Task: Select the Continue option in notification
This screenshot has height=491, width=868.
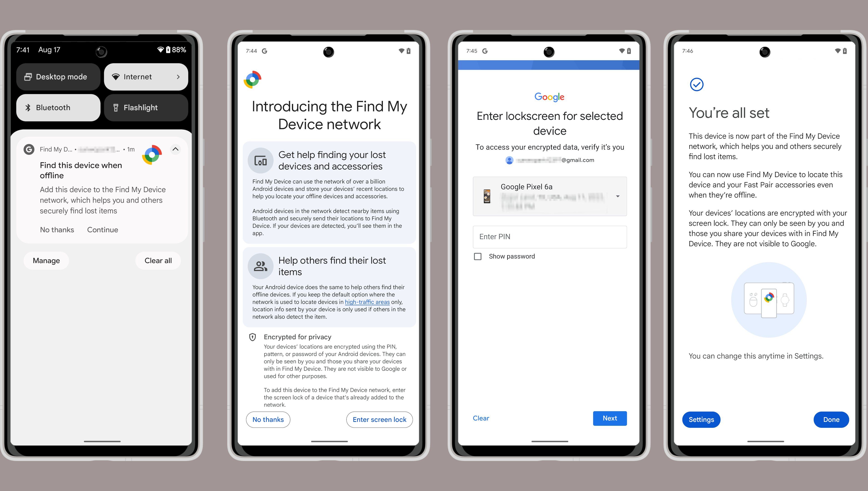Action: 102,229
